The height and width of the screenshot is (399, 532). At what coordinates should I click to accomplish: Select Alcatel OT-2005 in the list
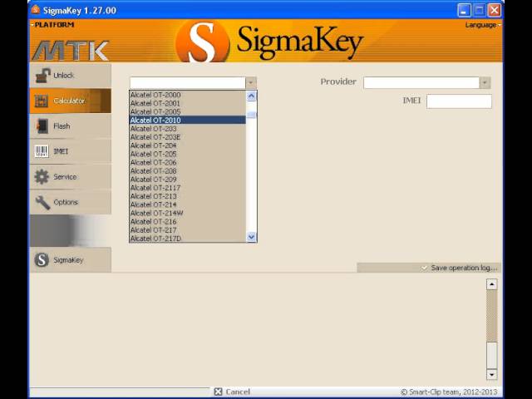tap(188, 111)
